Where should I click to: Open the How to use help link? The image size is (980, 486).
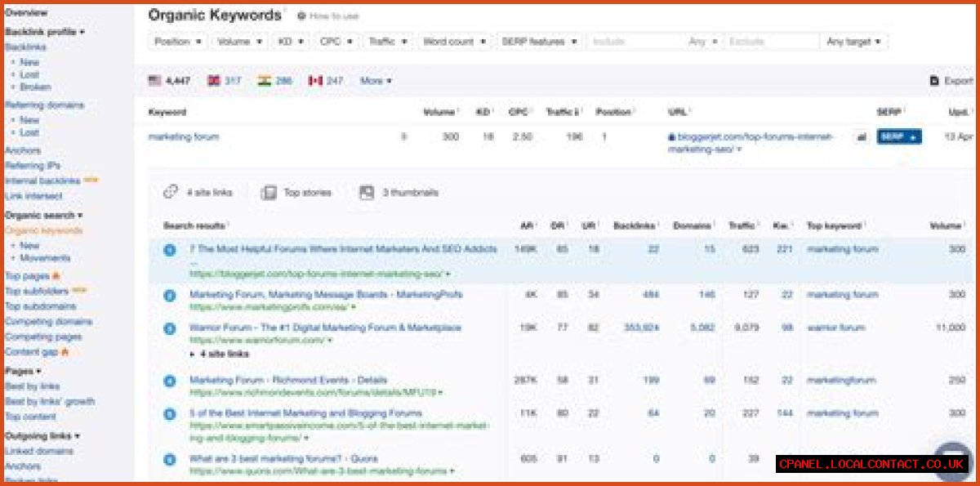point(327,16)
